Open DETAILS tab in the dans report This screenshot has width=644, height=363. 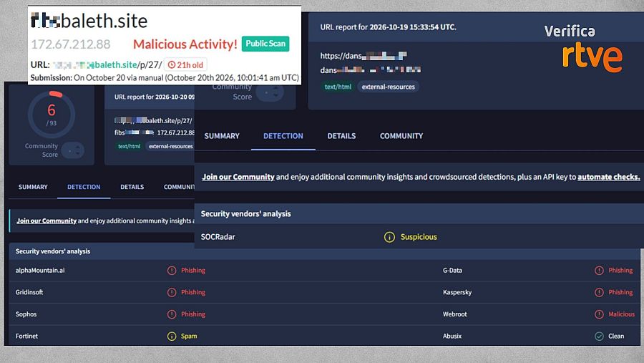[x=341, y=136]
